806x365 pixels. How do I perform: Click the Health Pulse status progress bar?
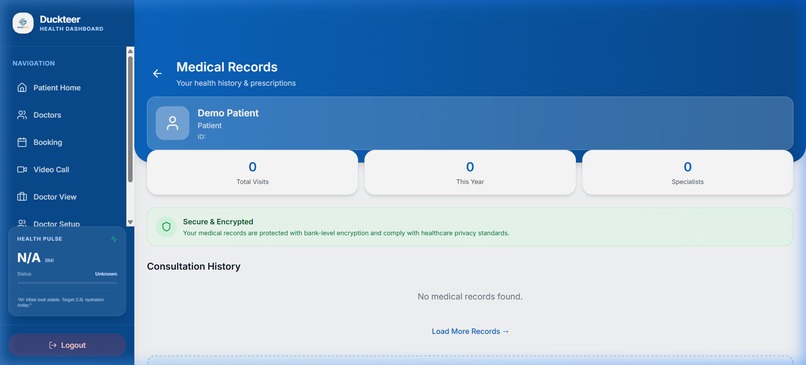pos(67,283)
